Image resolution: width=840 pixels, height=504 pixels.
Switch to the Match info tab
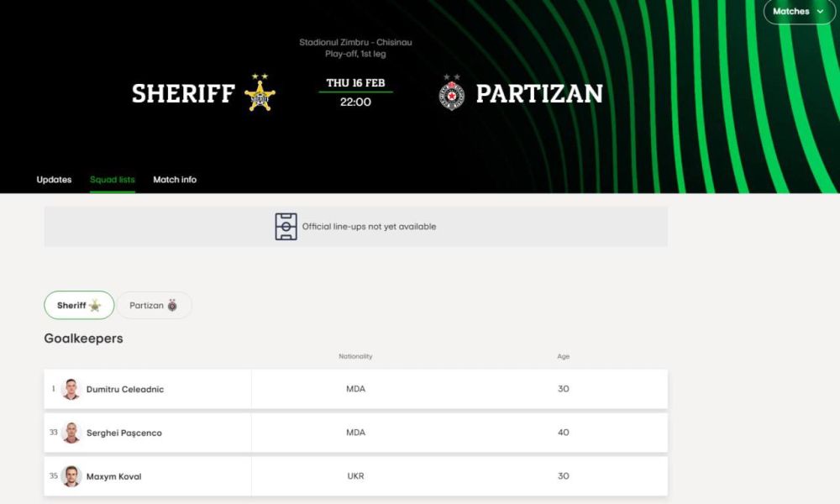[175, 180]
